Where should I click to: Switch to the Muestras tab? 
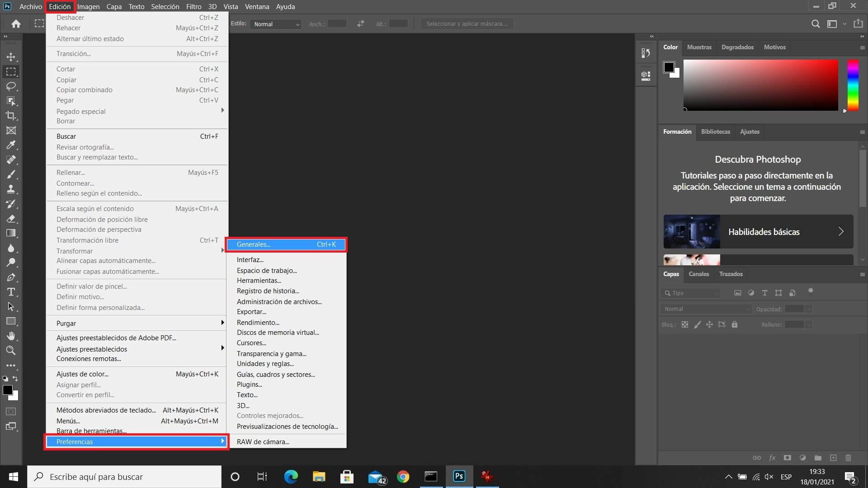pos(699,47)
